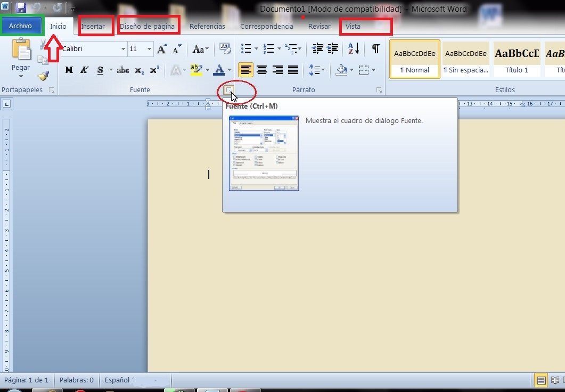Image resolution: width=565 pixels, height=392 pixels.
Task: Toggle underline (S) formatting
Action: point(100,70)
